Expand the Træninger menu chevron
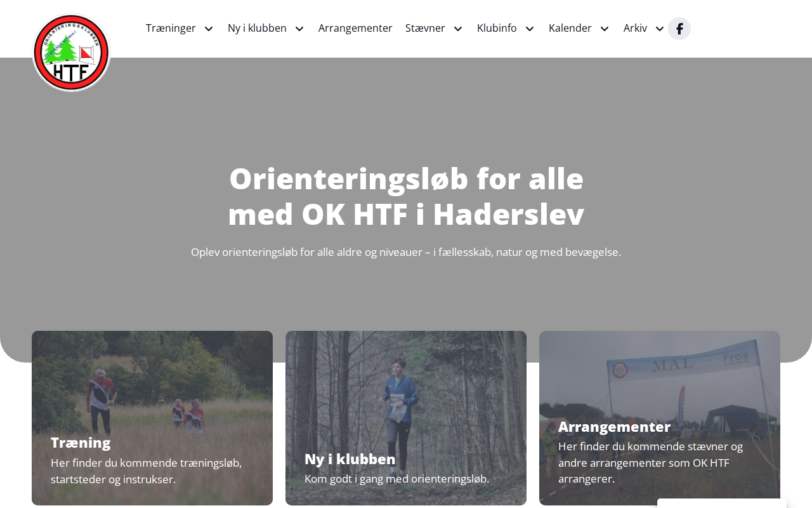The height and width of the screenshot is (508, 812). pyautogui.click(x=209, y=29)
